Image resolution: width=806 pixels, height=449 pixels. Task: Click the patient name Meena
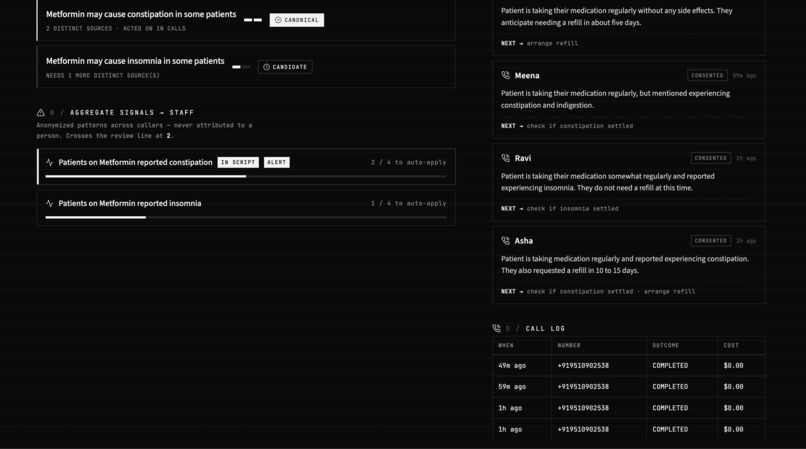[527, 76]
